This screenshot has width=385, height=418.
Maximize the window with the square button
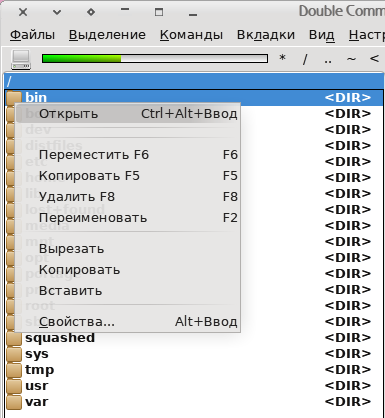click(159, 12)
